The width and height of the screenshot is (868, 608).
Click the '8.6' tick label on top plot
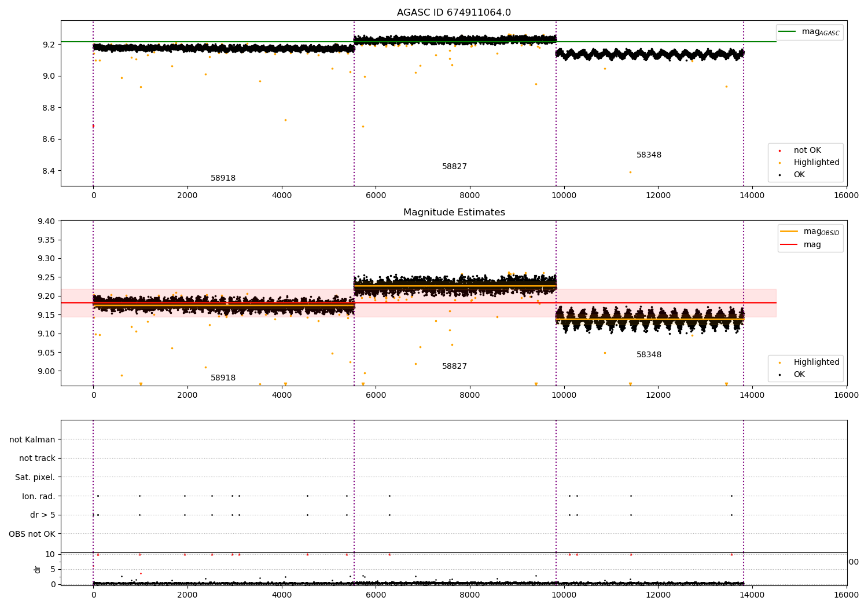[49, 140]
